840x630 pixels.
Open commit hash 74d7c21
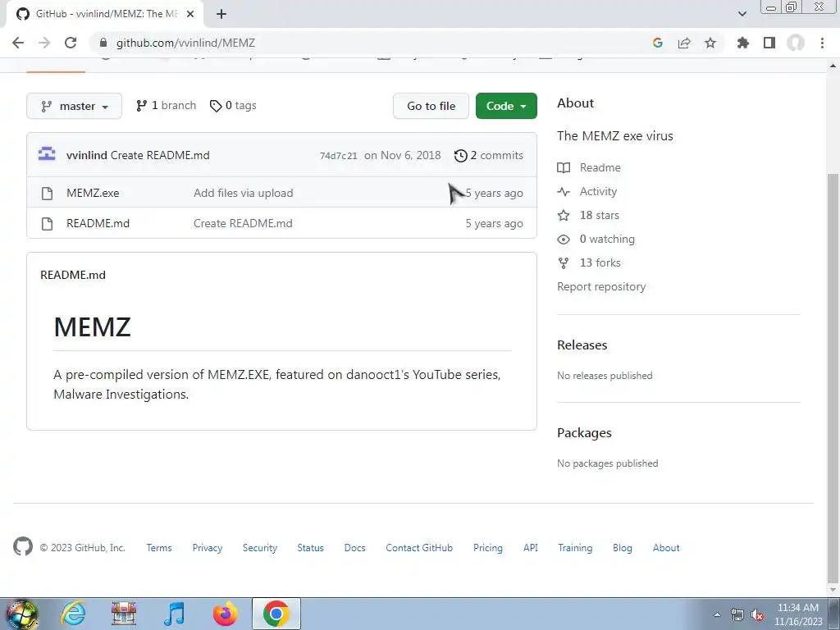(339, 156)
